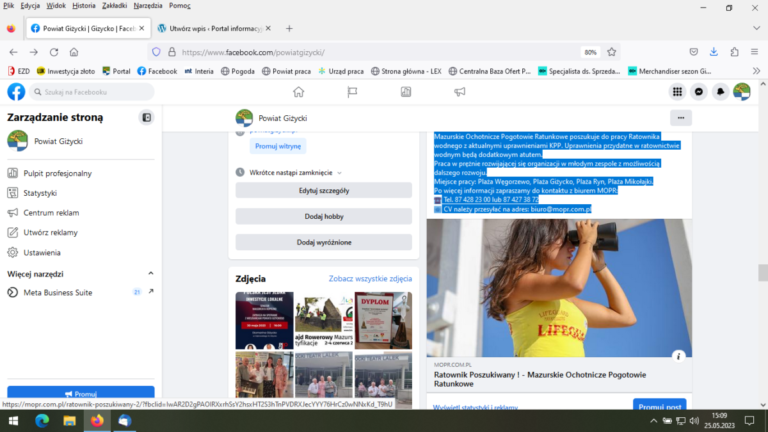Open the Plik menu
The image size is (768, 432).
tap(8, 5)
